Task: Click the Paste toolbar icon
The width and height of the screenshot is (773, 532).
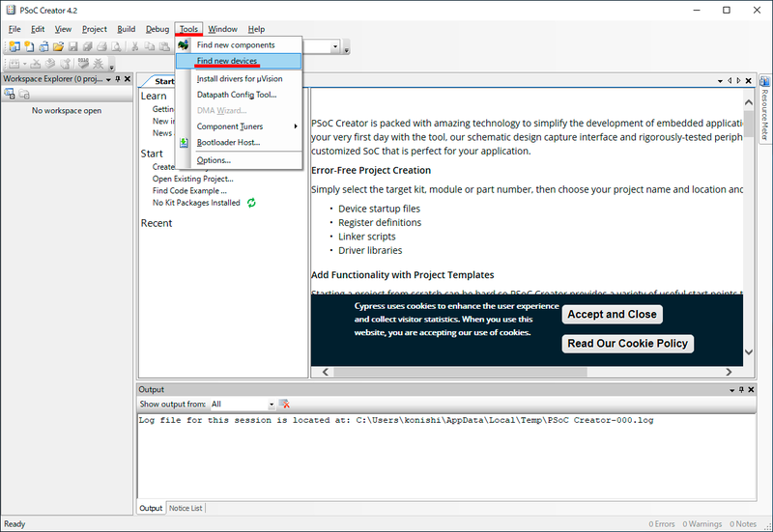Action: [164, 46]
